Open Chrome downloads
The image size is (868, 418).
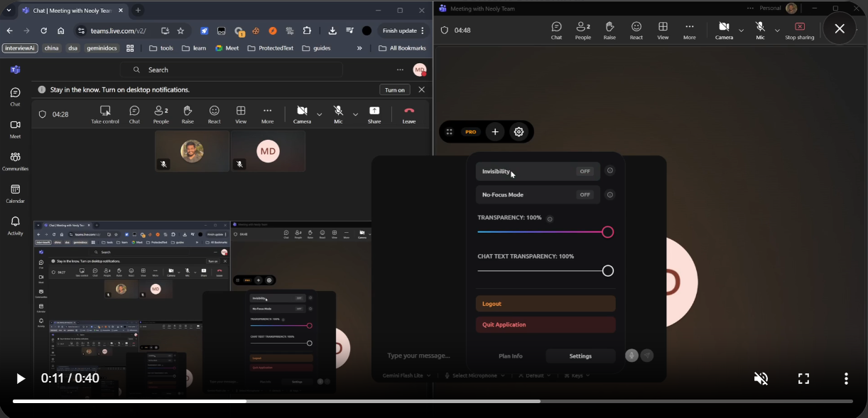point(332,31)
